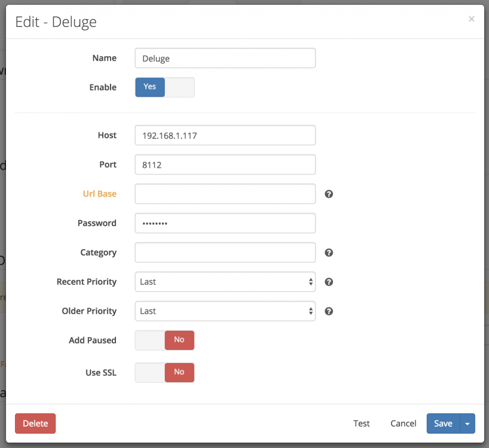This screenshot has height=448, width=489.
Task: Click the Save button
Action: pyautogui.click(x=443, y=424)
